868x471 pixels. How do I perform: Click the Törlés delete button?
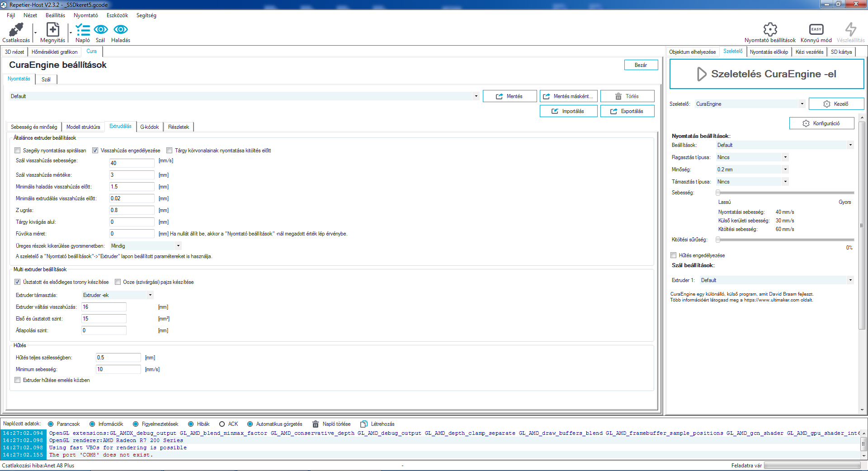tap(627, 96)
